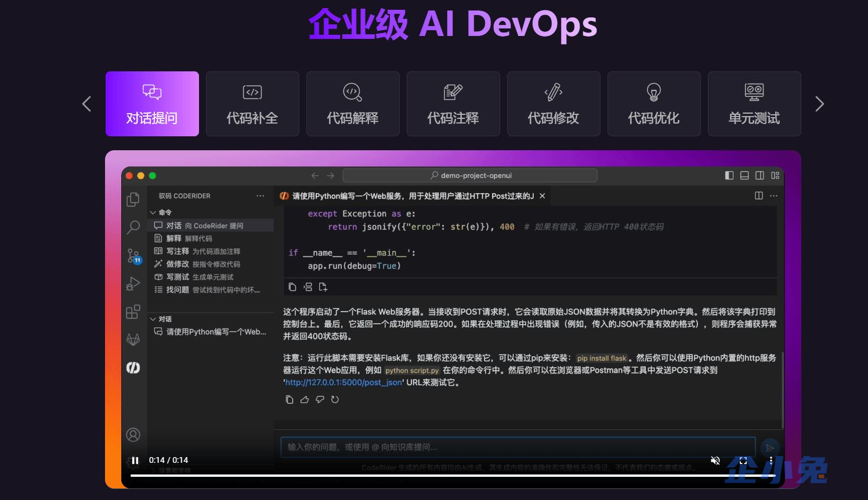Select the 代码注释 tab
Viewport: 868px width, 500px height.
(453, 104)
